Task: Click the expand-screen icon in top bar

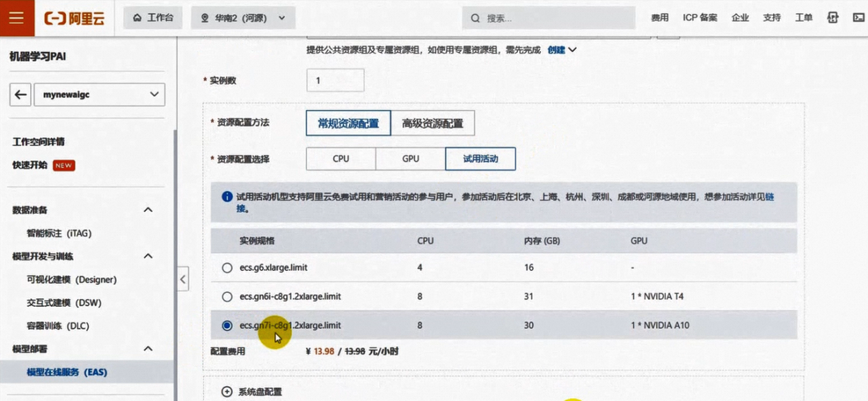Action: pos(833,18)
